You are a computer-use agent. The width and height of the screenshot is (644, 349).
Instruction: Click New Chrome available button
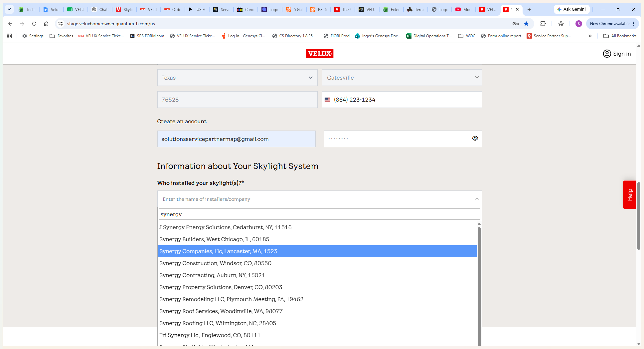coord(612,24)
